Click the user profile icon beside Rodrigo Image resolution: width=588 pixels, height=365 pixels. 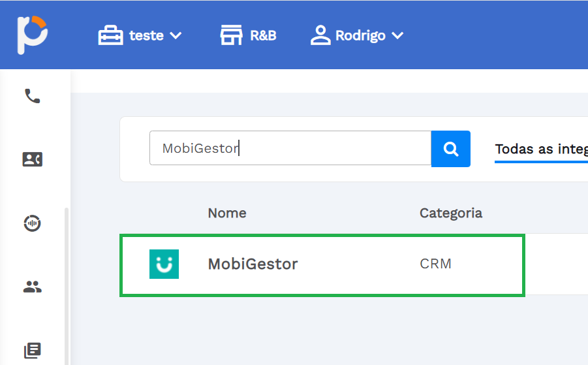320,35
